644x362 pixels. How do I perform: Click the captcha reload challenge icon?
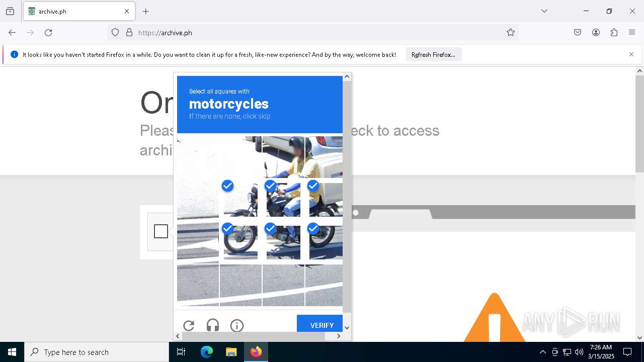coord(189,326)
